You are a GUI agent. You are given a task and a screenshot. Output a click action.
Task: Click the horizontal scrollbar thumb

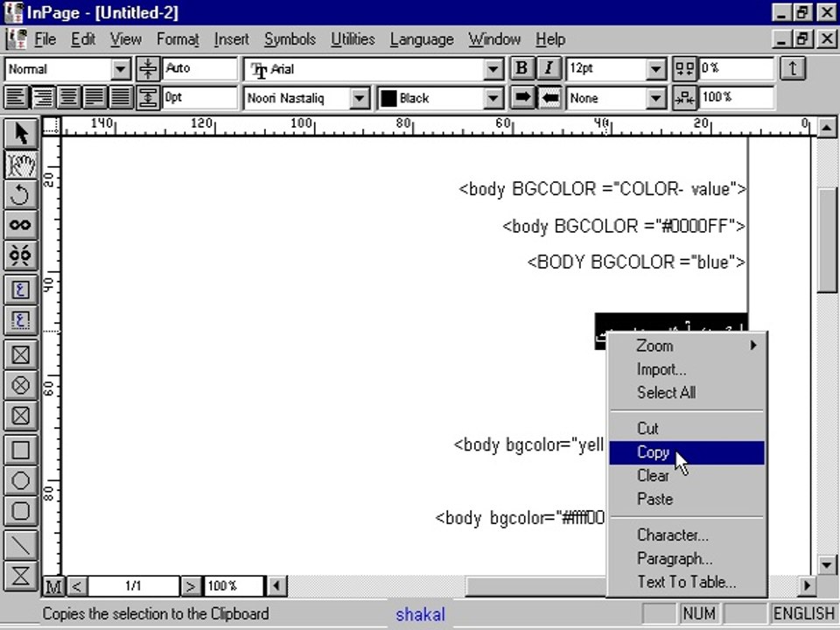535,585
